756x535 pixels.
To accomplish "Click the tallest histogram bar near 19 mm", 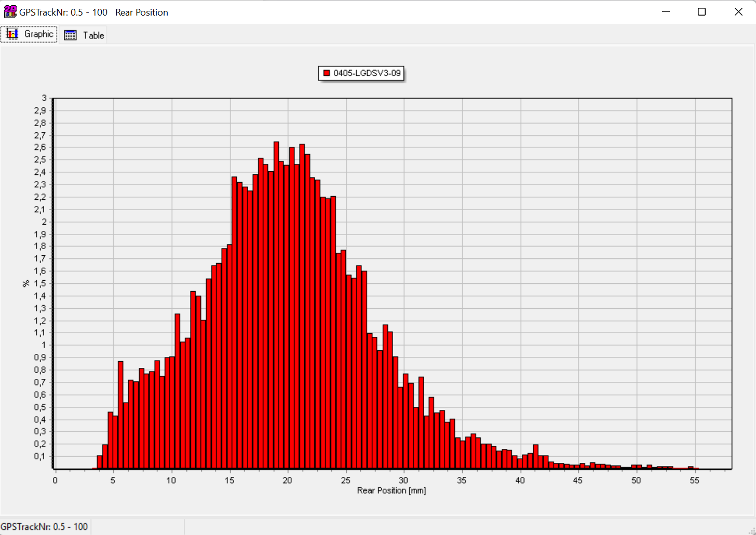I will tap(276, 305).
